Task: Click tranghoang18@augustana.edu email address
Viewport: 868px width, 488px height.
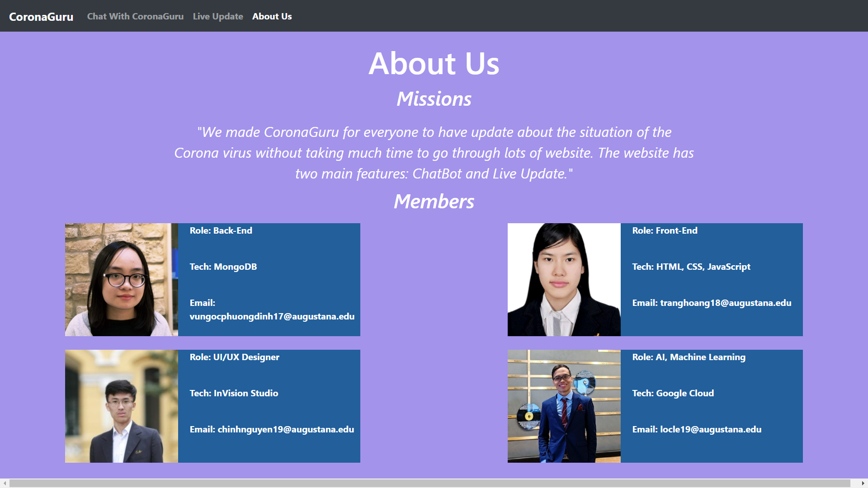Action: [x=725, y=303]
